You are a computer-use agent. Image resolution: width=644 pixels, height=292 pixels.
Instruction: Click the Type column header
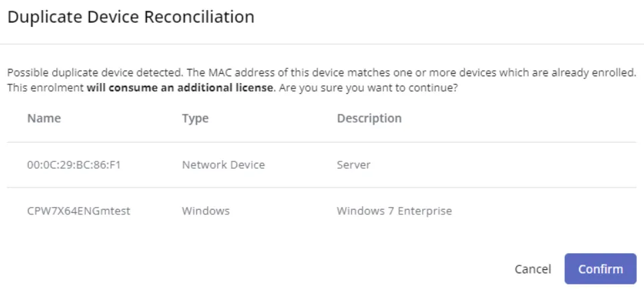point(195,119)
